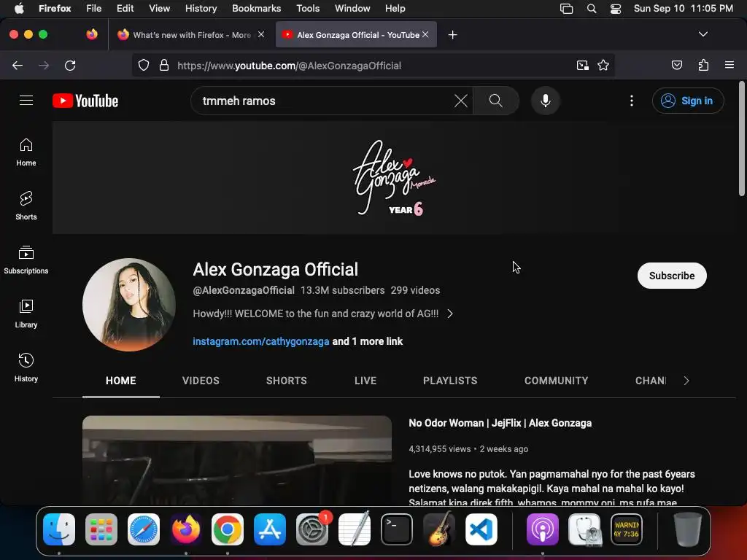747x560 pixels.
Task: Open the View menu in menu bar
Action: (159, 8)
